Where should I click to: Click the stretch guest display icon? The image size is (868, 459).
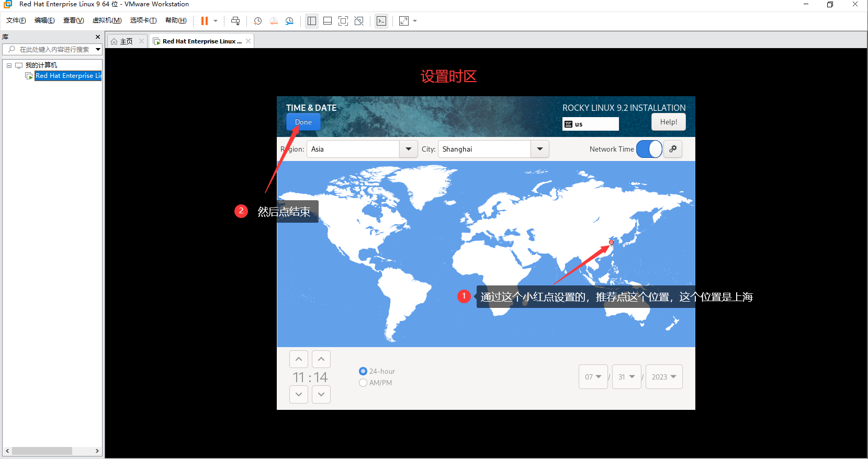[x=404, y=21]
